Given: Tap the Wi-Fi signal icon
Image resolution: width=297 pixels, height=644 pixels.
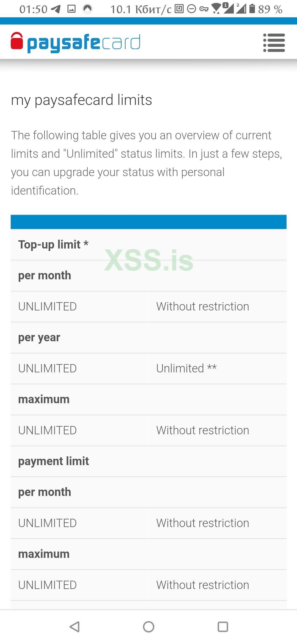Looking at the screenshot, I should click(217, 9).
